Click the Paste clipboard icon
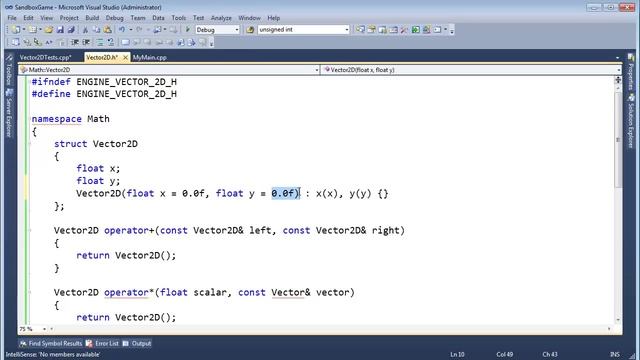Image resolution: width=640 pixels, height=360 pixels. (107, 30)
